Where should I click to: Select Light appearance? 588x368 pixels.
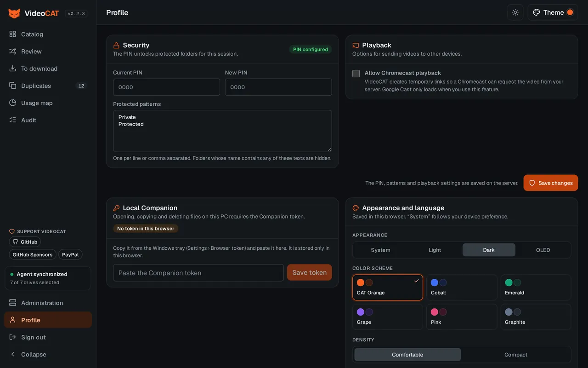(435, 250)
